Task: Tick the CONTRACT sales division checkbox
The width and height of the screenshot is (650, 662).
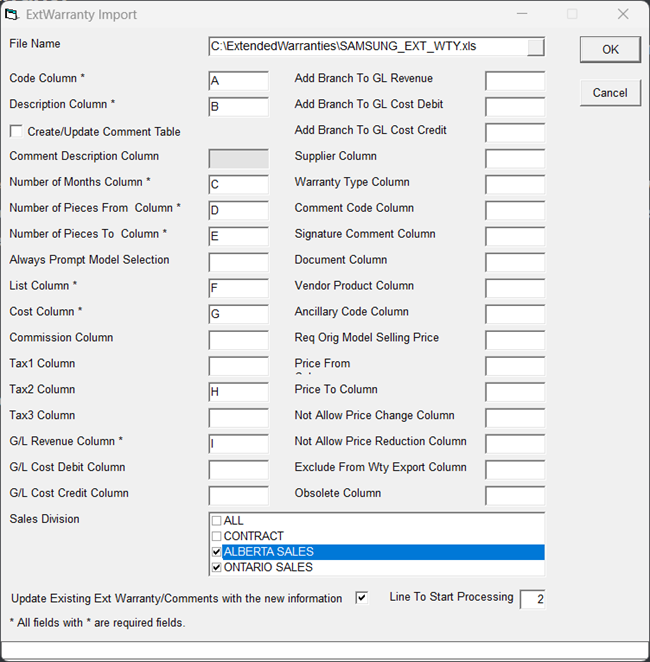Action: pos(216,536)
